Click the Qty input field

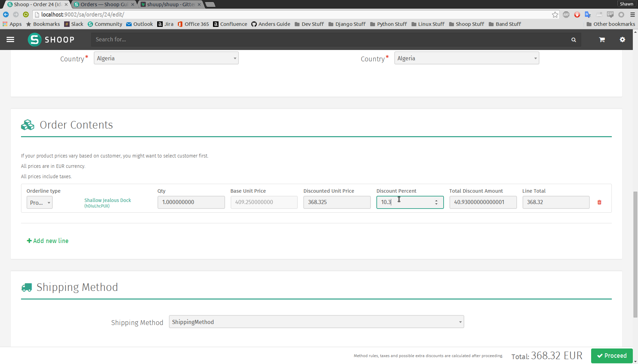[191, 202]
